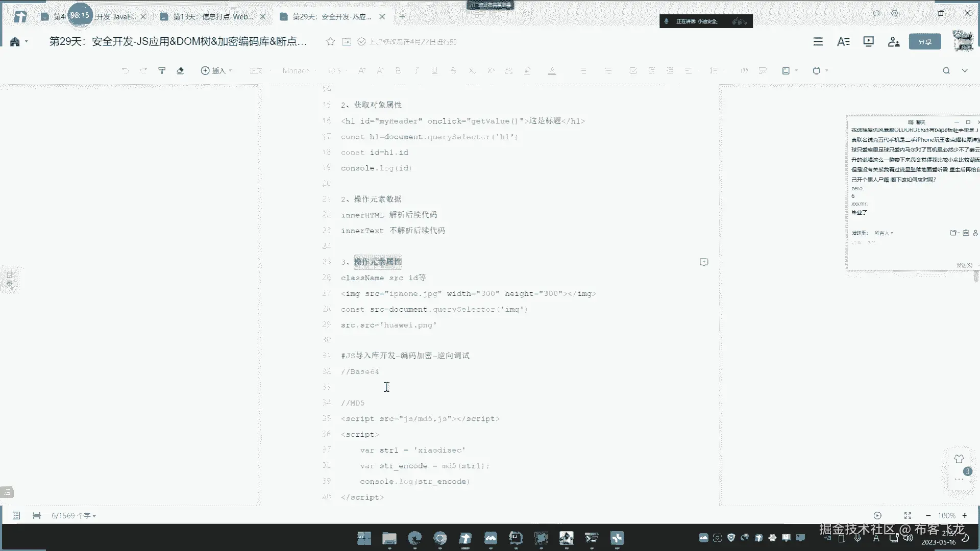Zoom in with plus button
980x551 pixels.
(965, 516)
